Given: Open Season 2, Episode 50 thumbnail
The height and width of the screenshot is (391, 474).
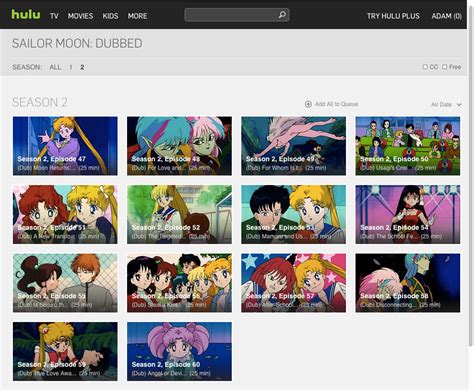Looking at the screenshot, I should [408, 146].
